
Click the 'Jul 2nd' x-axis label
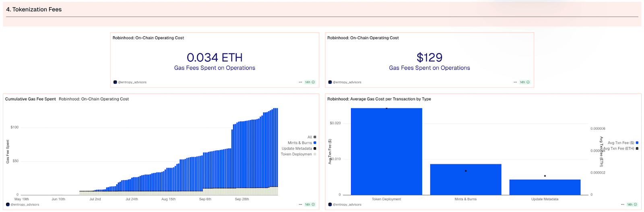95,199
